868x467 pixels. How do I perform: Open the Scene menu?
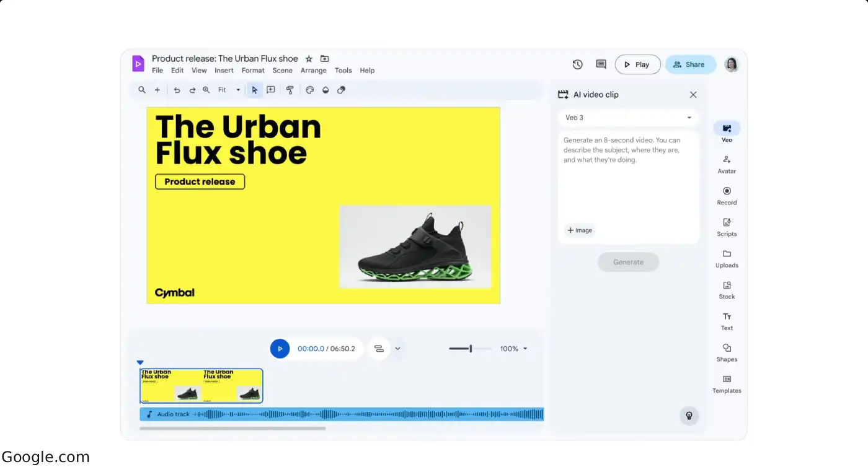coord(282,71)
